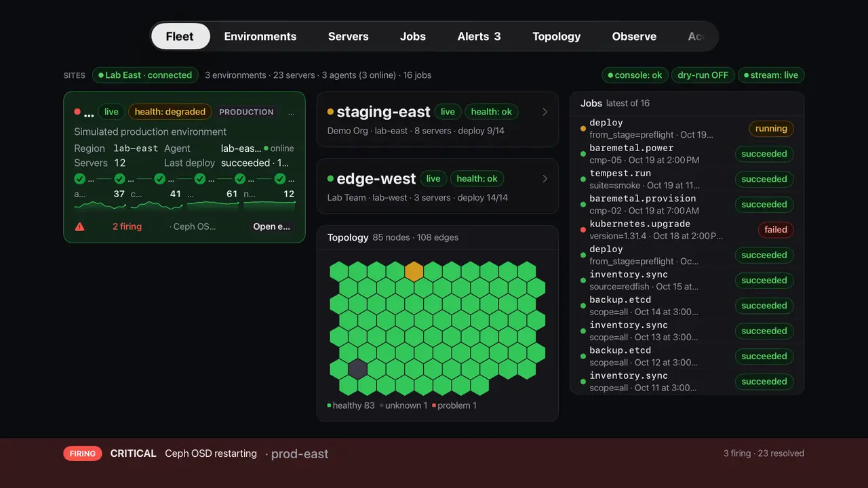Image resolution: width=868 pixels, height=488 pixels.
Task: Open the Environments tab
Action: [260, 37]
